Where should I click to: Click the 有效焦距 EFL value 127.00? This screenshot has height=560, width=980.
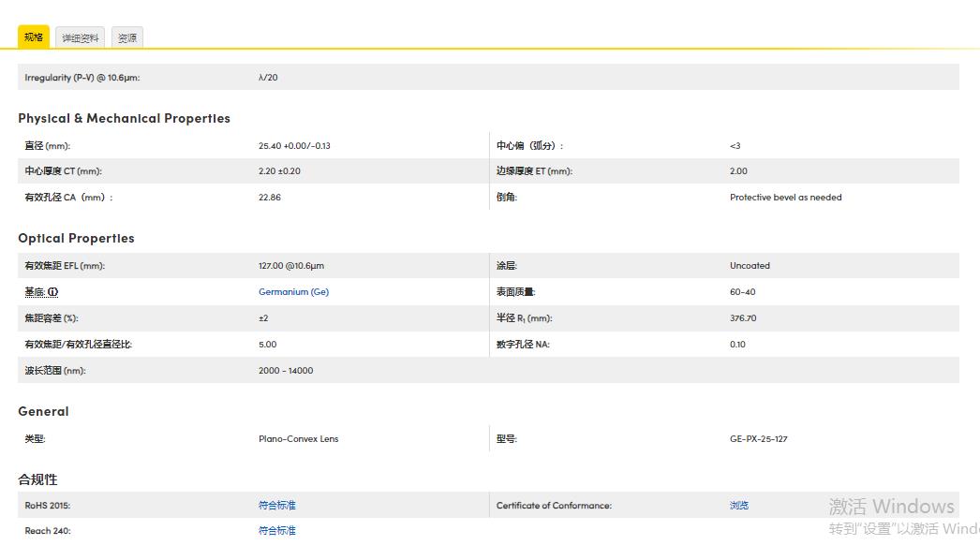point(290,265)
